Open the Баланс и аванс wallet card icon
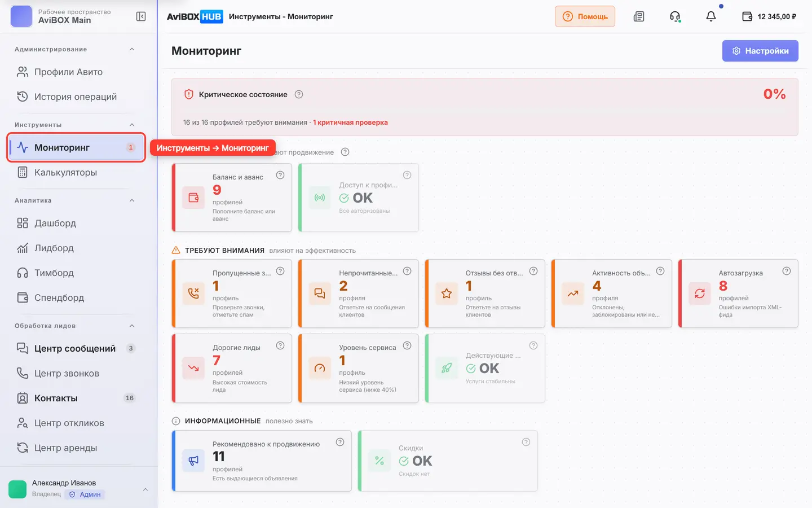 (193, 198)
